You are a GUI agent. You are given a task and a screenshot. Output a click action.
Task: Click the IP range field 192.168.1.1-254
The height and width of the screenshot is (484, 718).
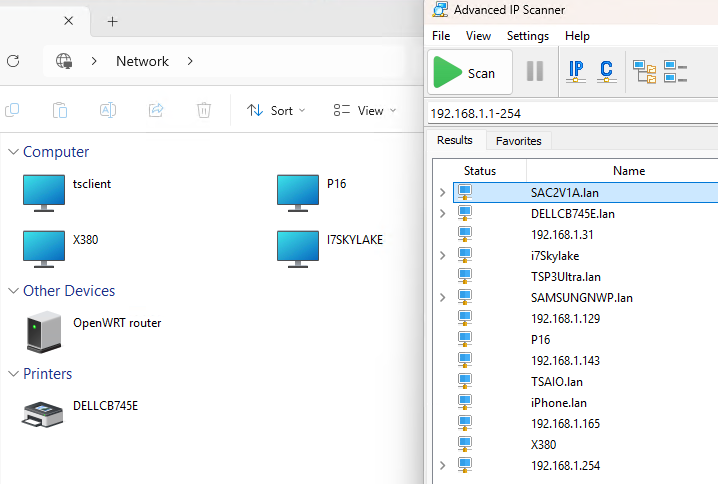(x=572, y=114)
